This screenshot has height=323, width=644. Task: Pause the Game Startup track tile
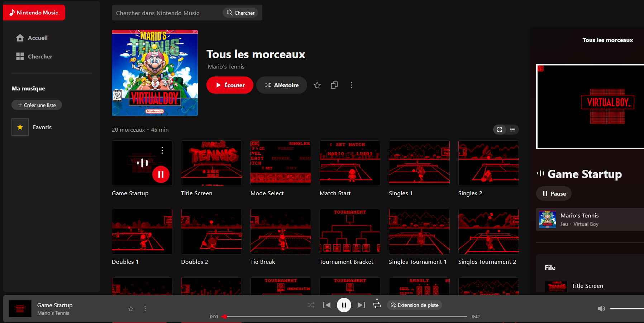[161, 174]
